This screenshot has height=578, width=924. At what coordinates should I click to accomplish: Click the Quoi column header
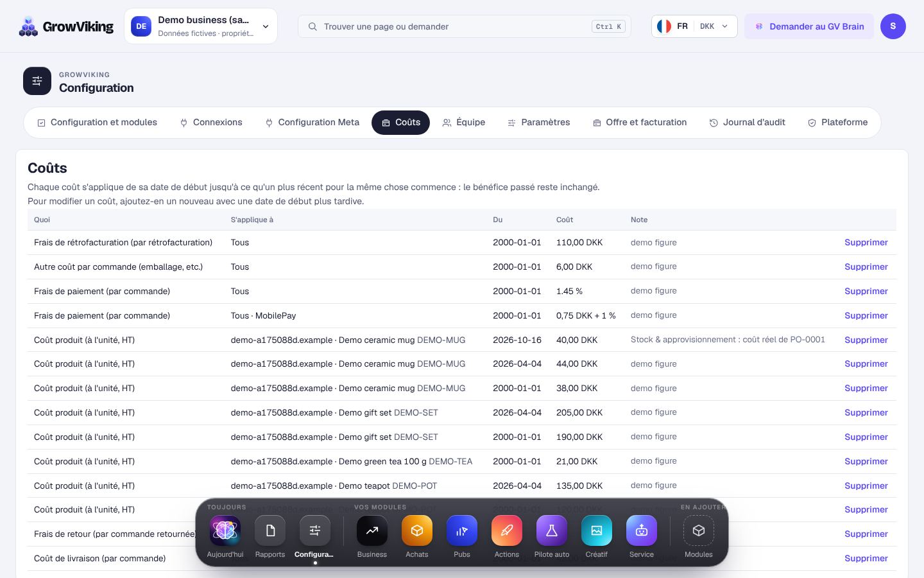click(42, 220)
